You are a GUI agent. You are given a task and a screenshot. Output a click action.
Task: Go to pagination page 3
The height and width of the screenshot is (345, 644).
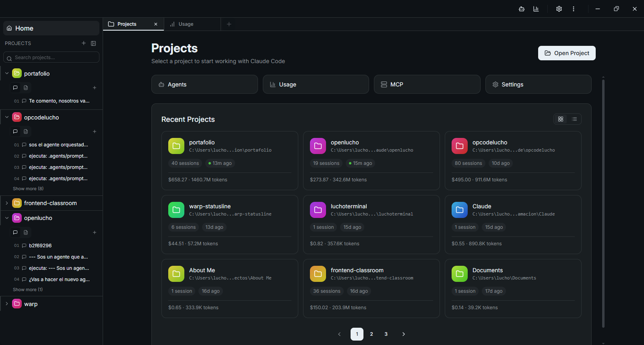[386, 334]
